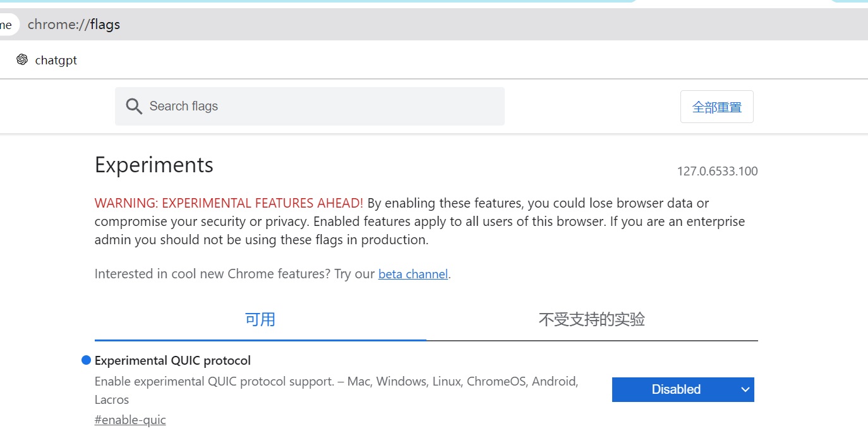
Task: Click the Experimental QUIC protocol title
Action: (x=172, y=360)
